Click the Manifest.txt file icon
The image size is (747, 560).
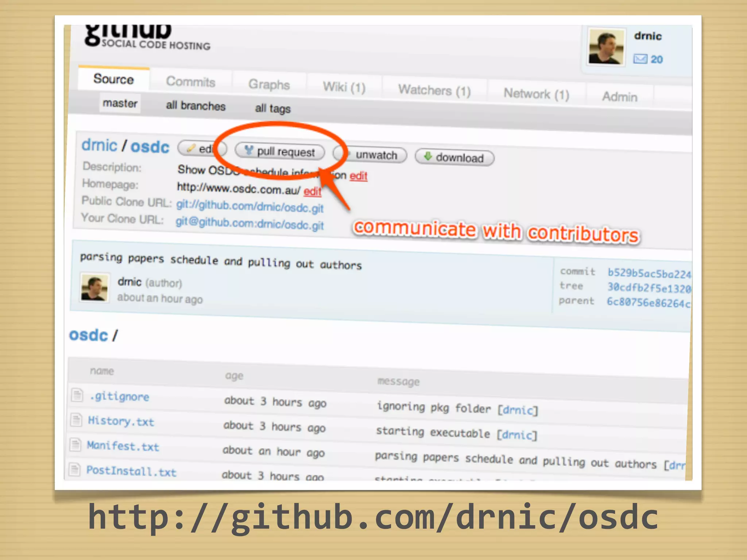point(76,445)
